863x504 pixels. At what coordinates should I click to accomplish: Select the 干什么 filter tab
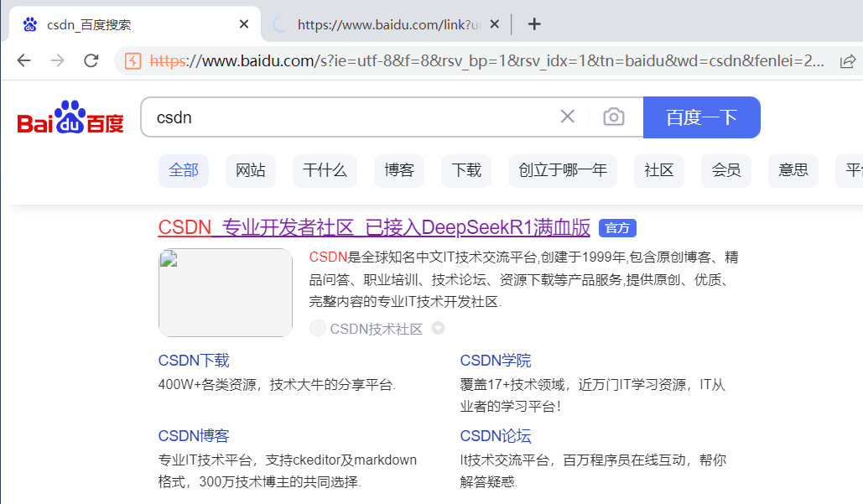pyautogui.click(x=325, y=170)
